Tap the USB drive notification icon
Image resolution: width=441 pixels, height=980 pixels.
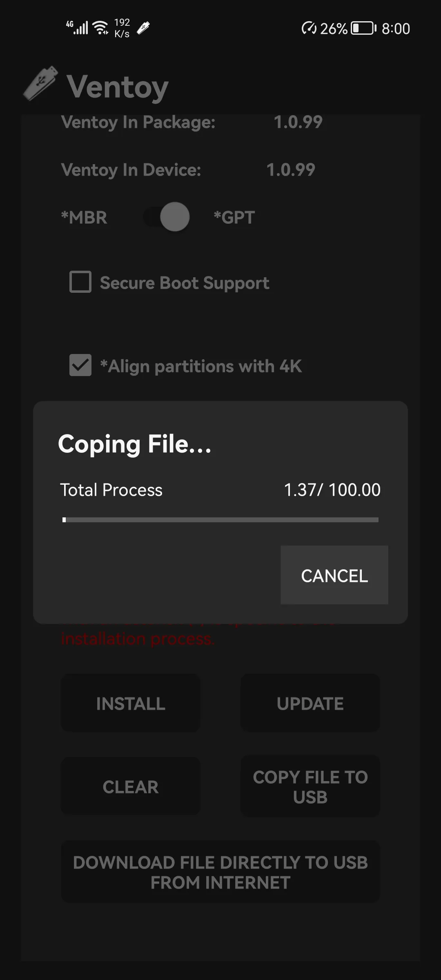pos(143,28)
